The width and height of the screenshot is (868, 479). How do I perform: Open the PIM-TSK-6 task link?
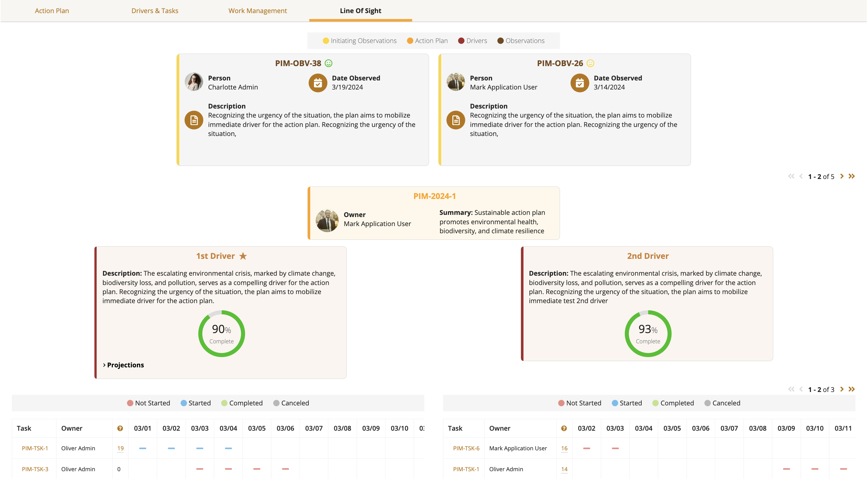coord(466,448)
